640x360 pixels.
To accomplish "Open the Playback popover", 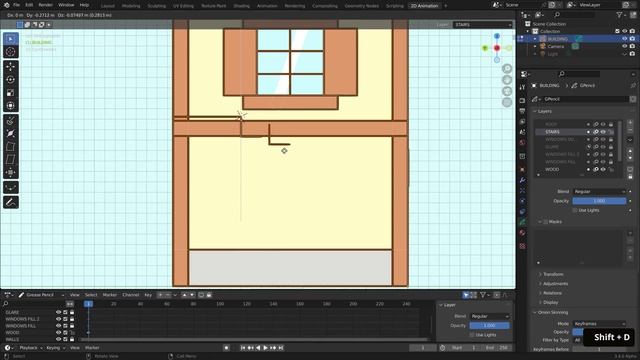I will point(31,348).
